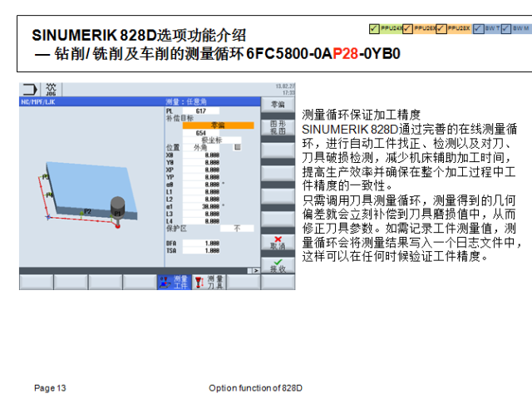Click the XP value field
This screenshot has width=532, height=399.
201,170
